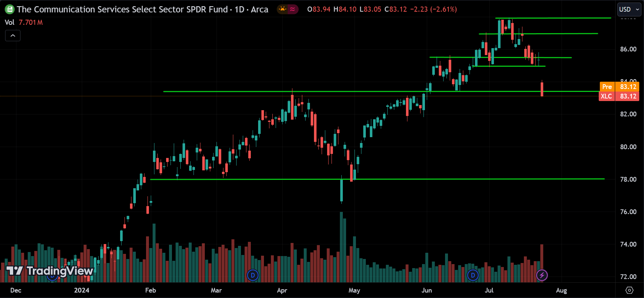
Task: Click the open value O83.94
Action: [319, 9]
